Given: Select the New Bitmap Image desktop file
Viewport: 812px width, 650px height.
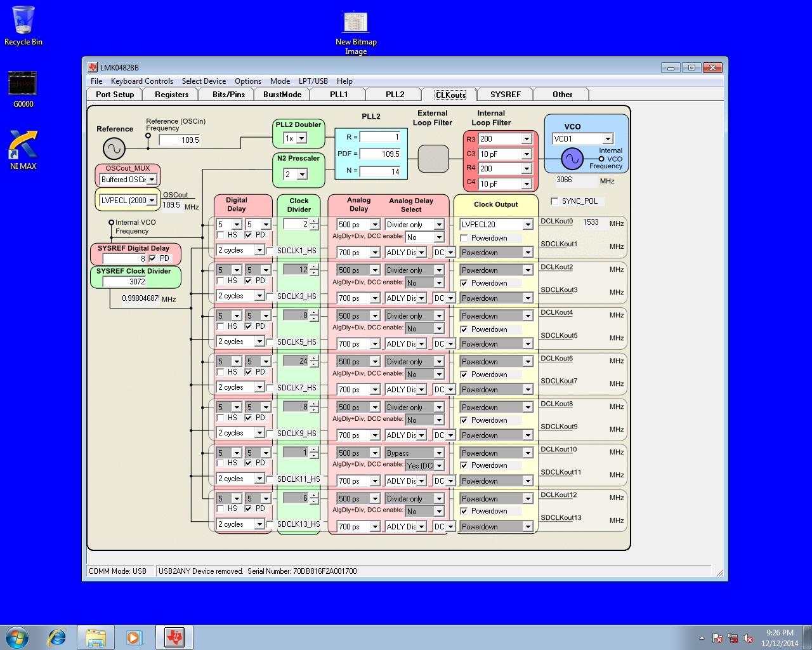Looking at the screenshot, I should (x=356, y=33).
